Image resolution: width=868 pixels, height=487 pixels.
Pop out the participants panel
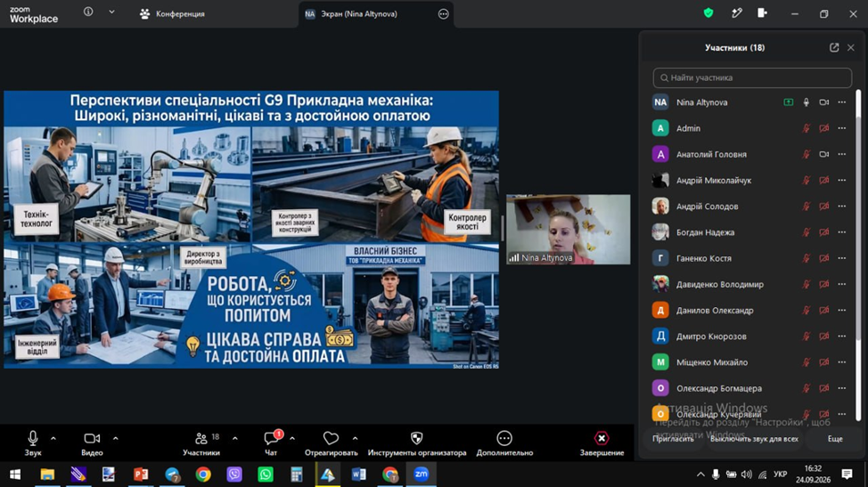tap(834, 47)
